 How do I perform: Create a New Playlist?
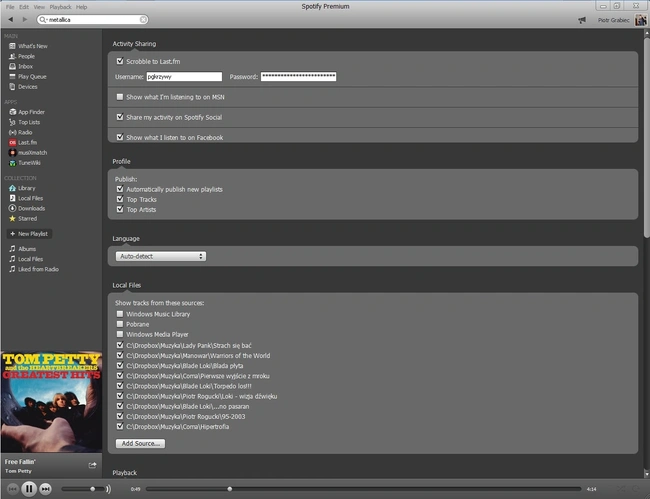click(29, 234)
